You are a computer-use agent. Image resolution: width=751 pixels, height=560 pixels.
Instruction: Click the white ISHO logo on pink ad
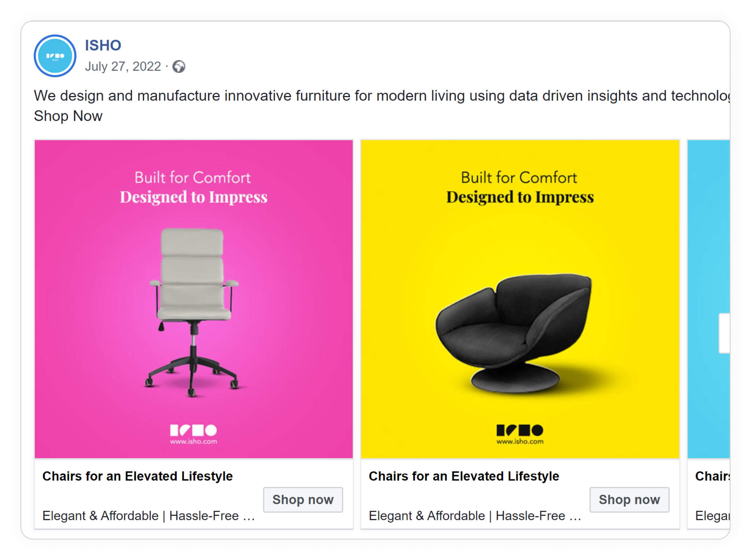coord(193,430)
